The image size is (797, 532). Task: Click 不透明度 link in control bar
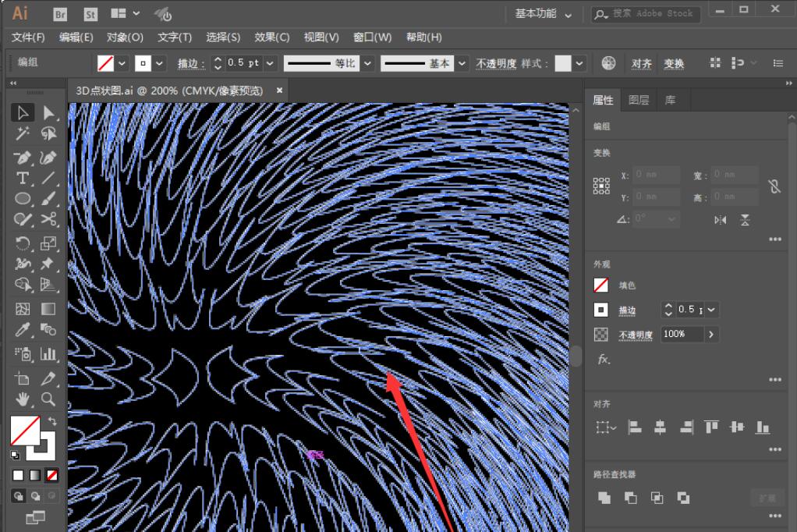coord(496,64)
